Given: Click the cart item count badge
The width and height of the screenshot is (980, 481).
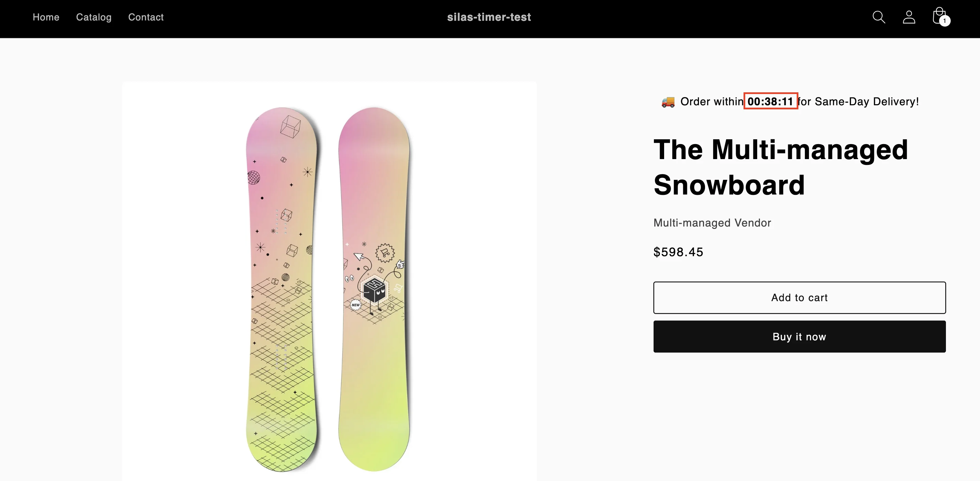Looking at the screenshot, I should tap(945, 21).
